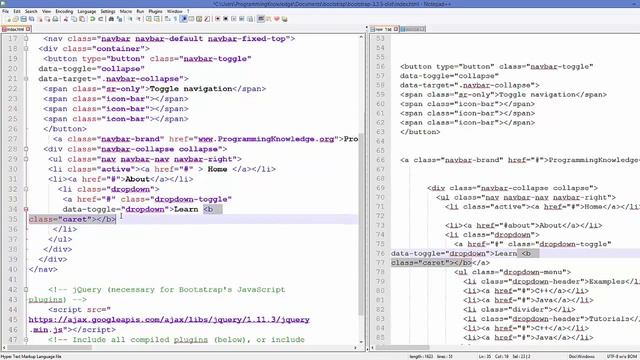Start macro recording with Record icon
Image resolution: width=640 pixels, height=360 pixels.
217,19
